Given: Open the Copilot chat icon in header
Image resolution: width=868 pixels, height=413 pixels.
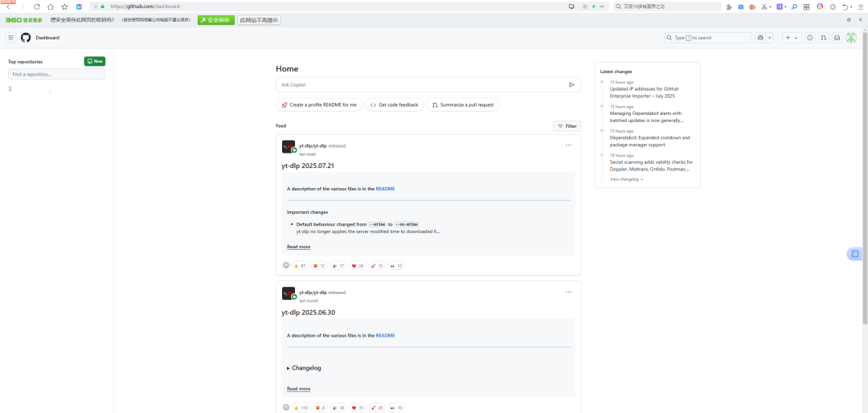Looking at the screenshot, I should pyautogui.click(x=760, y=38).
